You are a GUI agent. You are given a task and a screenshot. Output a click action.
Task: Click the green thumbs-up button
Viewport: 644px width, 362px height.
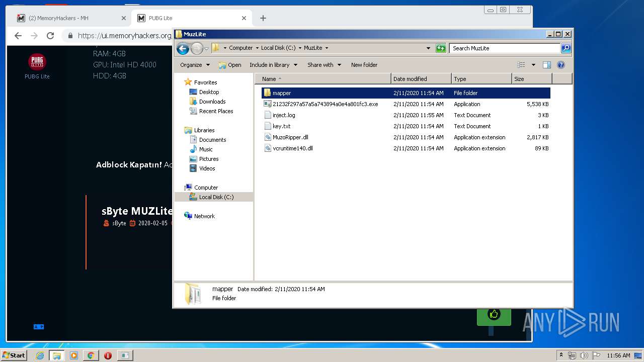pyautogui.click(x=494, y=315)
